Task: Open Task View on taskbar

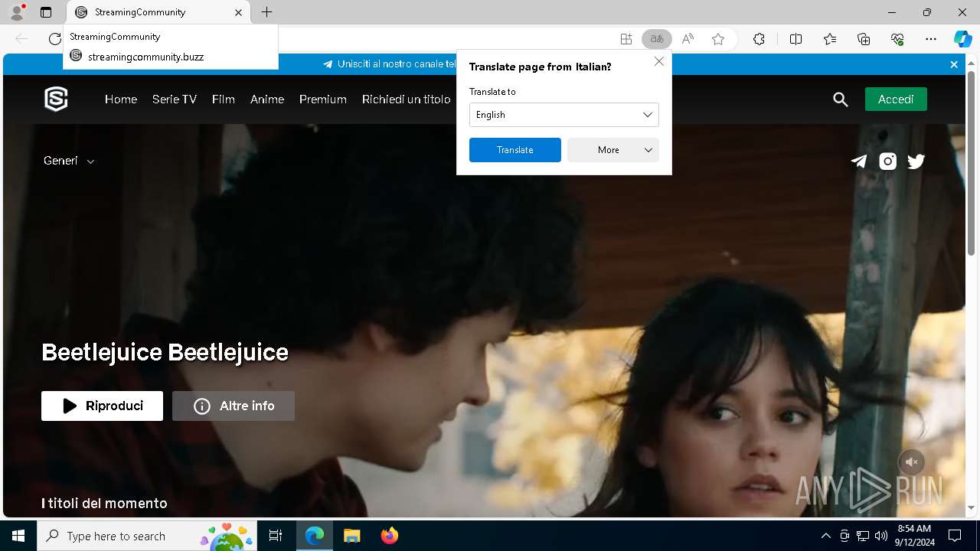Action: tap(276, 536)
